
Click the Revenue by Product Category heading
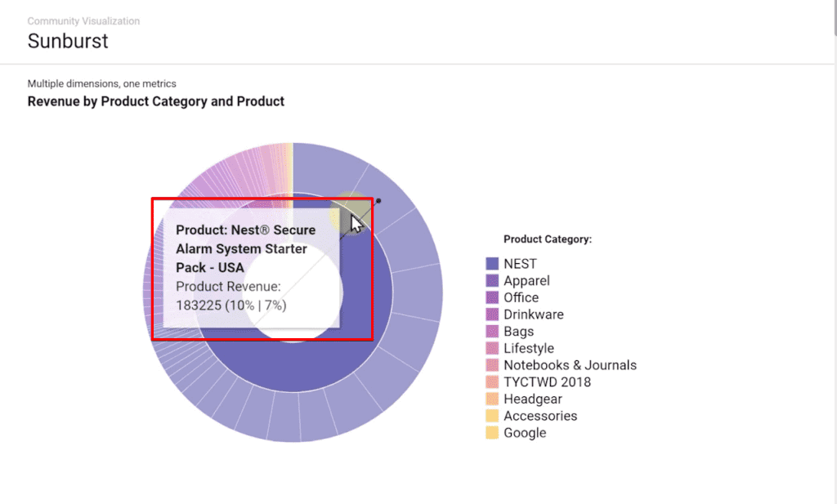coord(156,101)
